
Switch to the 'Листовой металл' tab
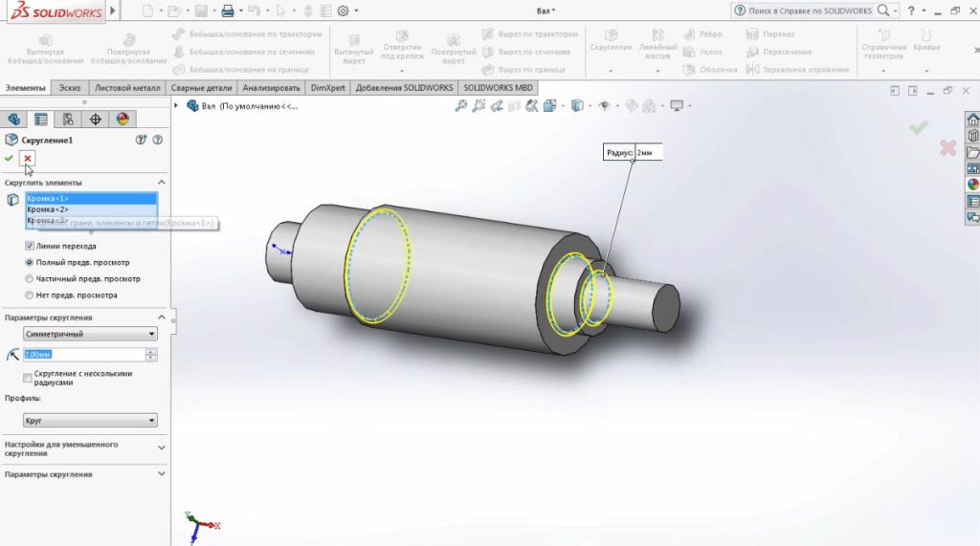click(127, 88)
